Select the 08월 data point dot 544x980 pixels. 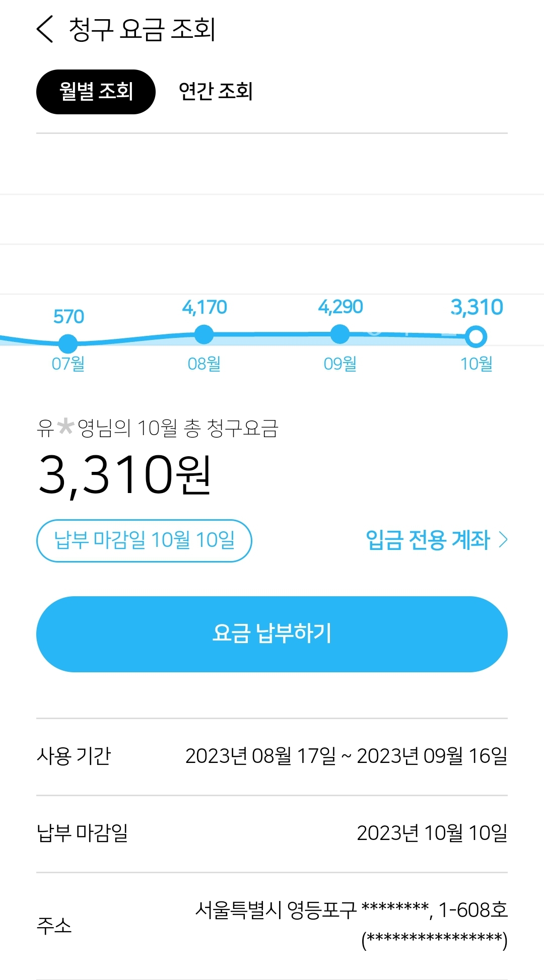pos(204,334)
